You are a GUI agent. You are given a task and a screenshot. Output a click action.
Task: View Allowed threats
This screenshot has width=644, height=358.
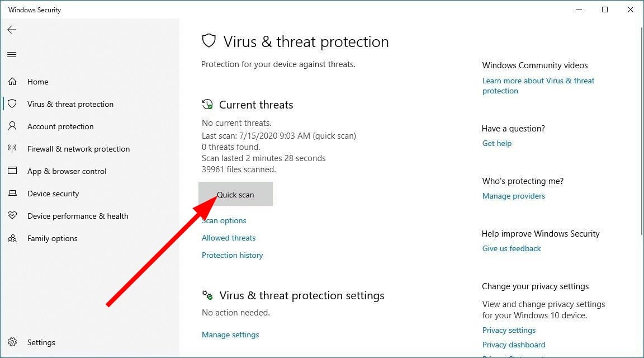[x=228, y=238]
